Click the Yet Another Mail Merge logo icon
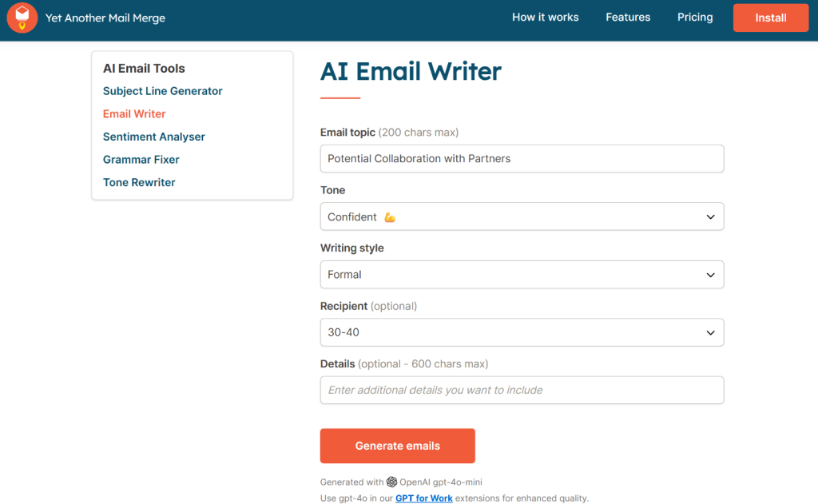 point(22,18)
